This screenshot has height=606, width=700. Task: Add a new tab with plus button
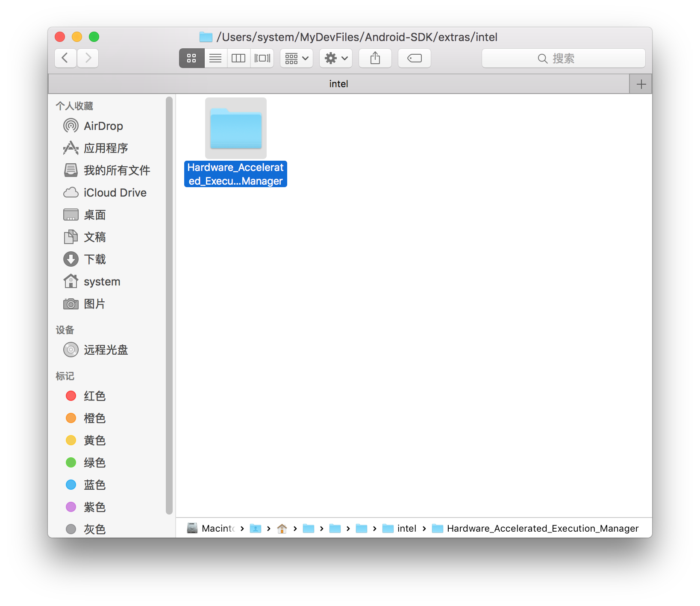point(641,84)
